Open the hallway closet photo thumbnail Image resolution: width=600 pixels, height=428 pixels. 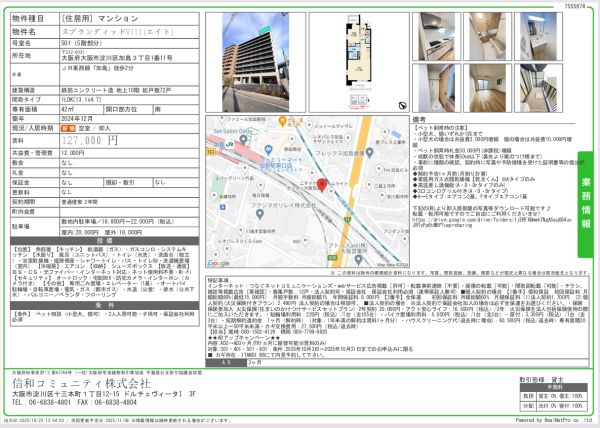pos(436,88)
